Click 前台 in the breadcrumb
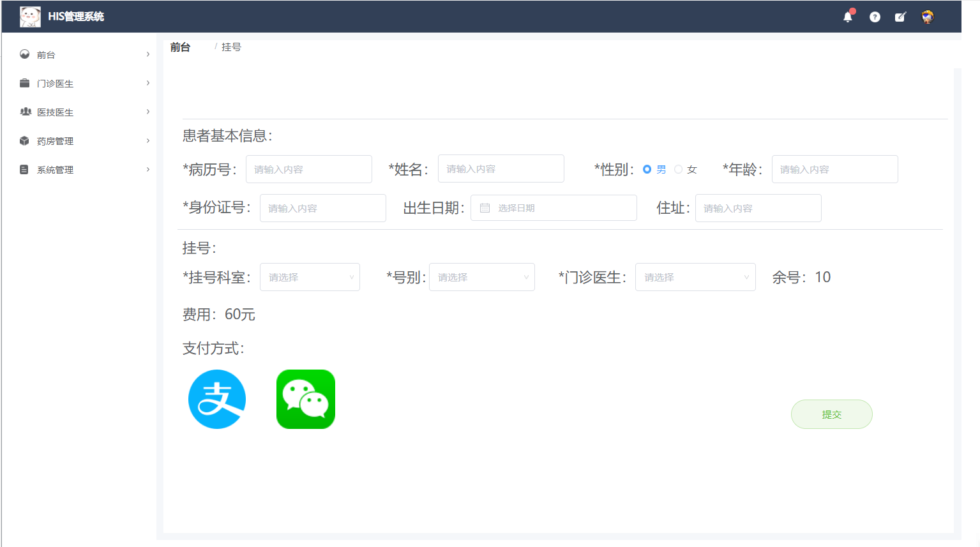Viewport: 980px width, 547px height. pyautogui.click(x=180, y=47)
